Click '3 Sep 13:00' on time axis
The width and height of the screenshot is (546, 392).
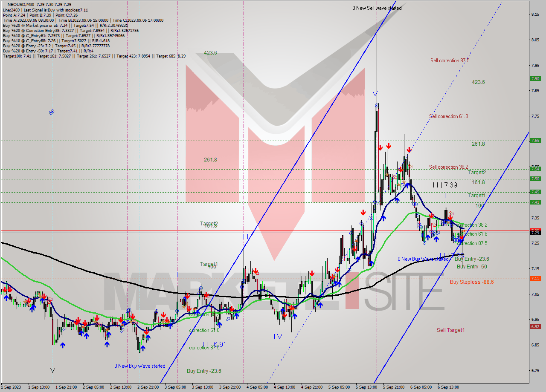203,387
